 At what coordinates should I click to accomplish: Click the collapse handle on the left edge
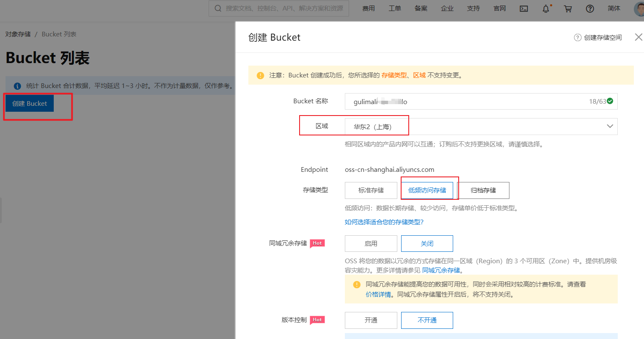coord(1,210)
